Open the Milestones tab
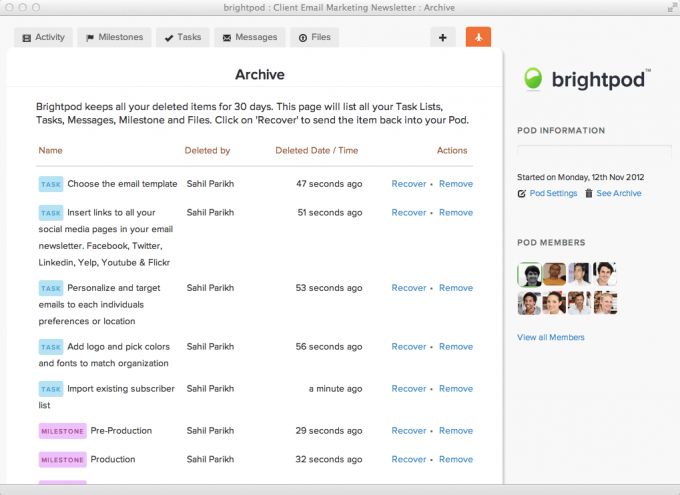680x495 pixels. pyautogui.click(x=114, y=37)
